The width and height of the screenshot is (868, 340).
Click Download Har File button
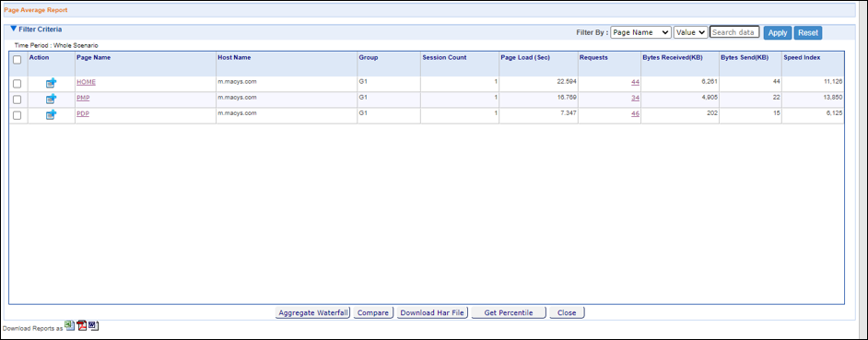pyautogui.click(x=432, y=313)
